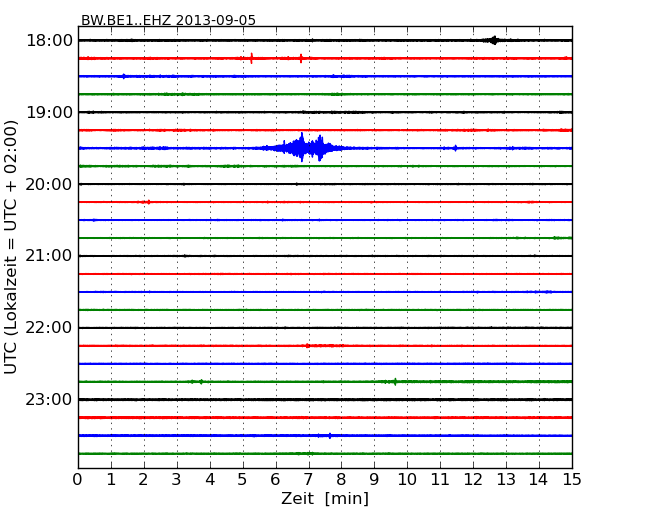
Task: Click the black burst on the 18:00 trace
Action: tap(493, 40)
